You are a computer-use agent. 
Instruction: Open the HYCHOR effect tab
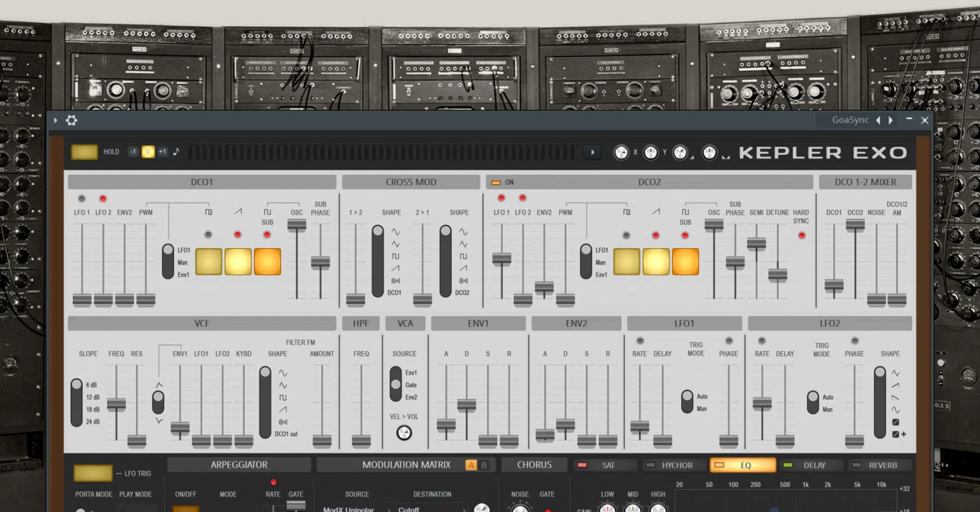point(674,465)
